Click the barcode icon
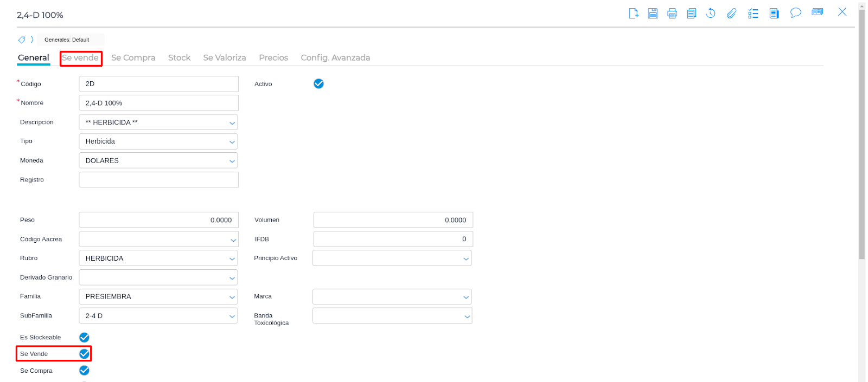This screenshot has height=382, width=868. [817, 12]
